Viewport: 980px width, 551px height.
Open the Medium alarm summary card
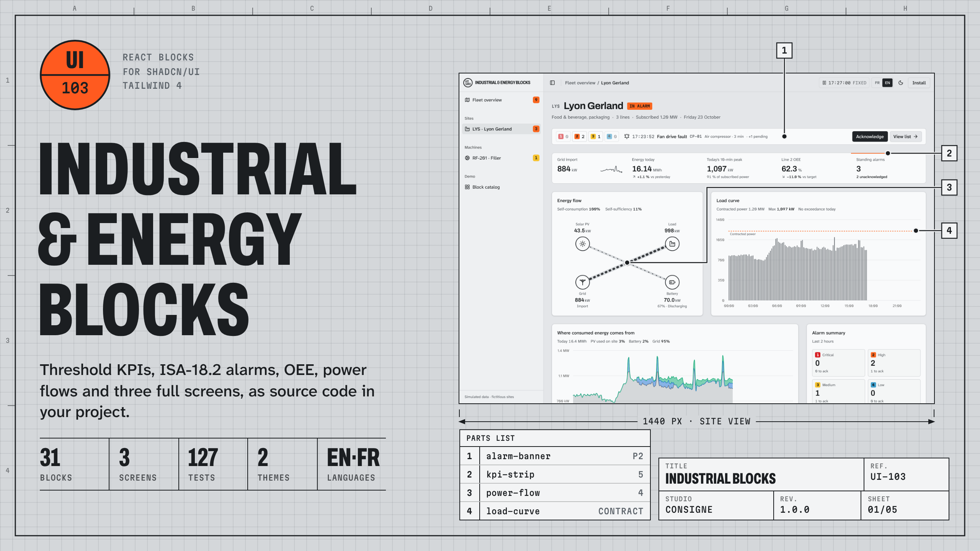[838, 391]
